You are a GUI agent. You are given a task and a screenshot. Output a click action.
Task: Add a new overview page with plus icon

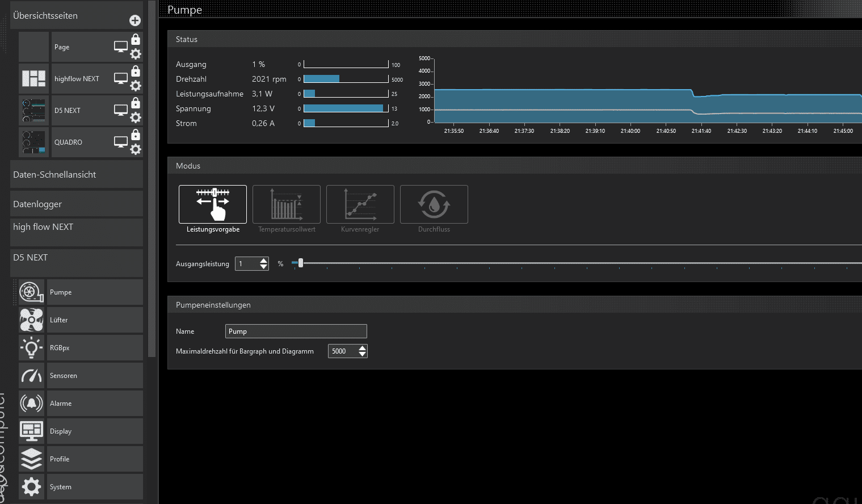point(135,20)
